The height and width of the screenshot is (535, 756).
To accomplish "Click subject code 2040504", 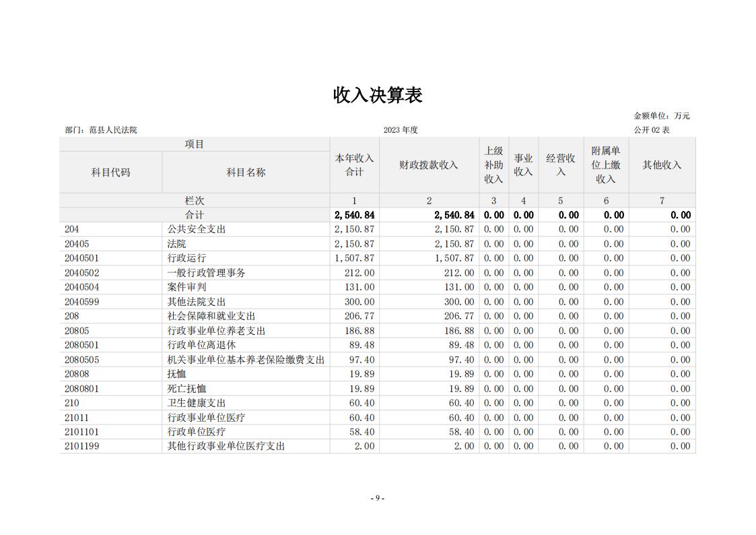I will pos(81,287).
